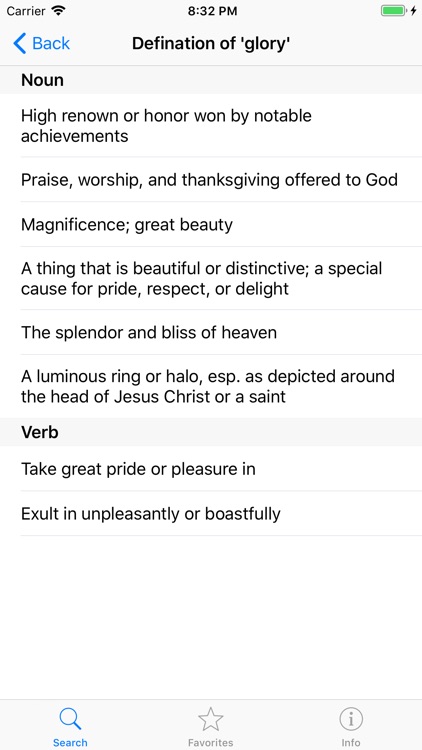This screenshot has height=750, width=422.
Task: Tap the Search magnifier icon
Action: click(70, 719)
